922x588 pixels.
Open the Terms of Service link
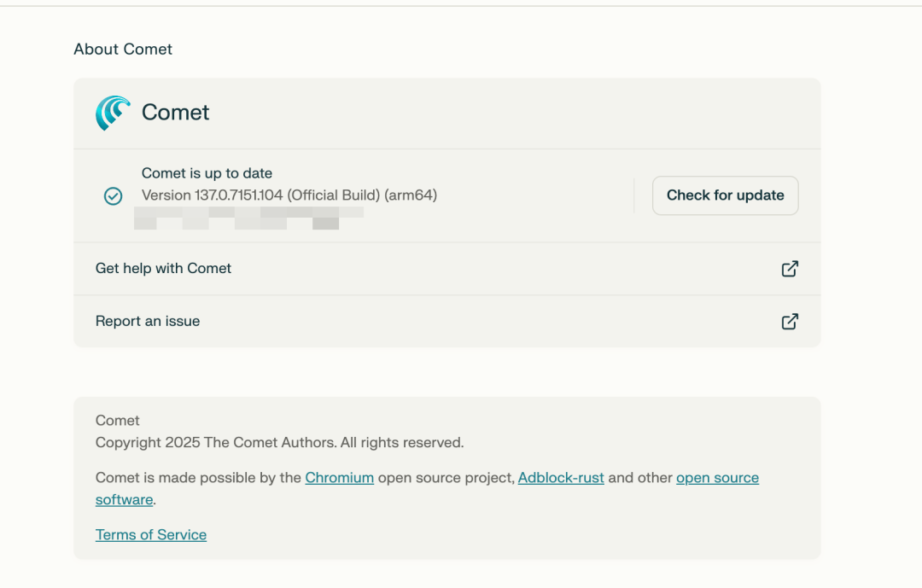[151, 535]
